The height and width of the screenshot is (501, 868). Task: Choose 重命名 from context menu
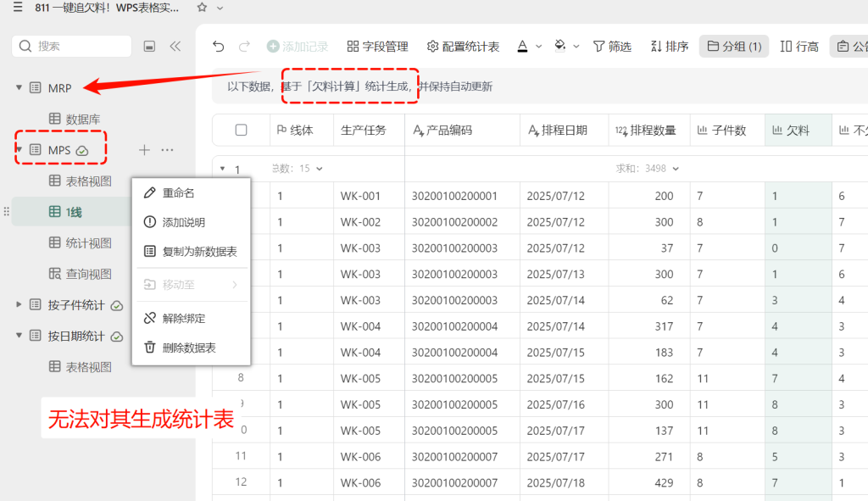pyautogui.click(x=191, y=192)
